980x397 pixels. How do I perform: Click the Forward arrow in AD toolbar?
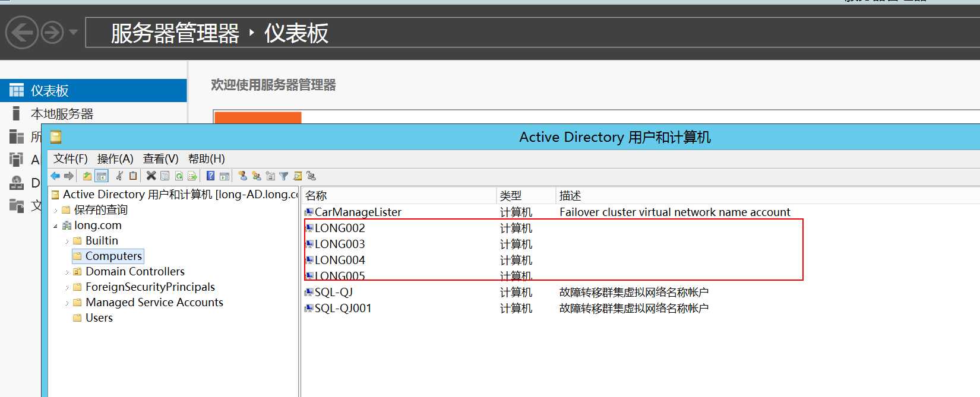click(69, 176)
